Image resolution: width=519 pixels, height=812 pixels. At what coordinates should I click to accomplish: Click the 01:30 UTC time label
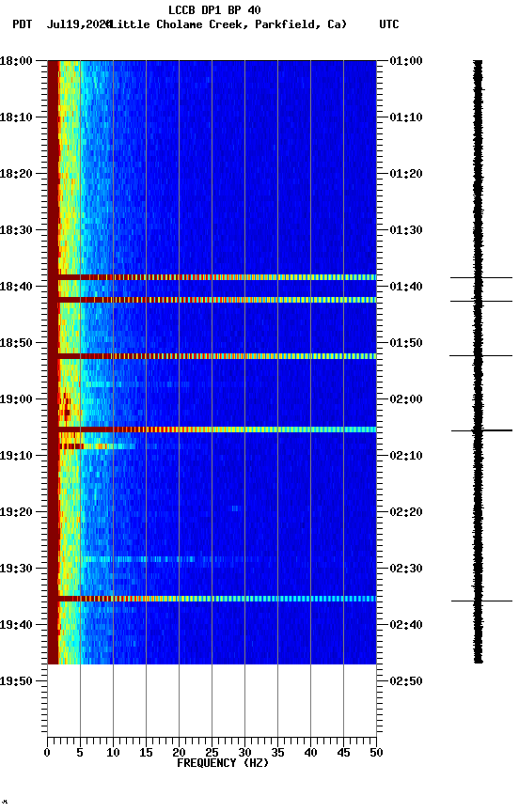[x=406, y=230]
